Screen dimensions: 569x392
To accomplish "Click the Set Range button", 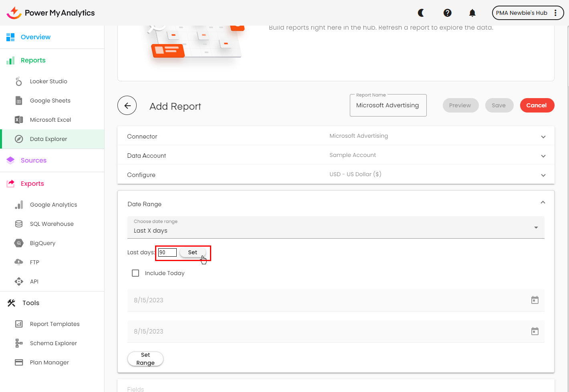I will (x=145, y=359).
